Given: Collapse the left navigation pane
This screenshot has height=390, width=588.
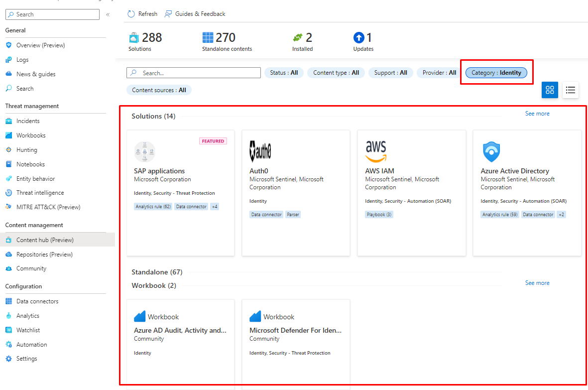Looking at the screenshot, I should (108, 14).
